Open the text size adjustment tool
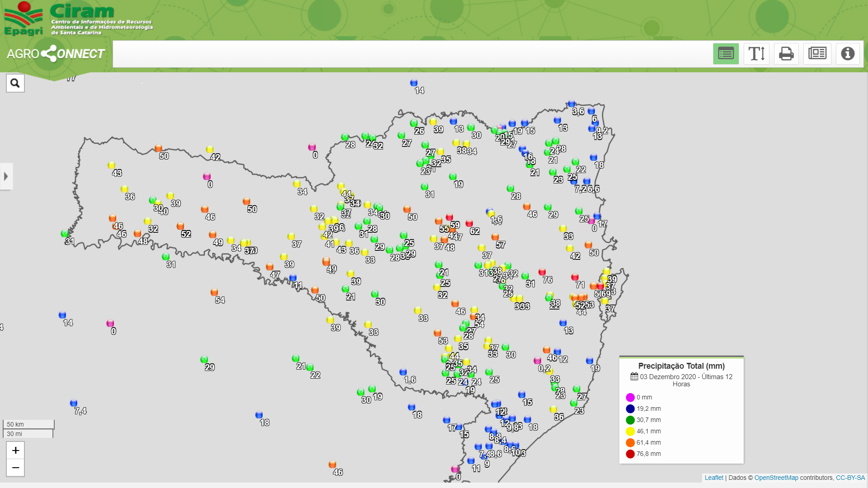This screenshot has width=868, height=488. pyautogui.click(x=756, y=54)
